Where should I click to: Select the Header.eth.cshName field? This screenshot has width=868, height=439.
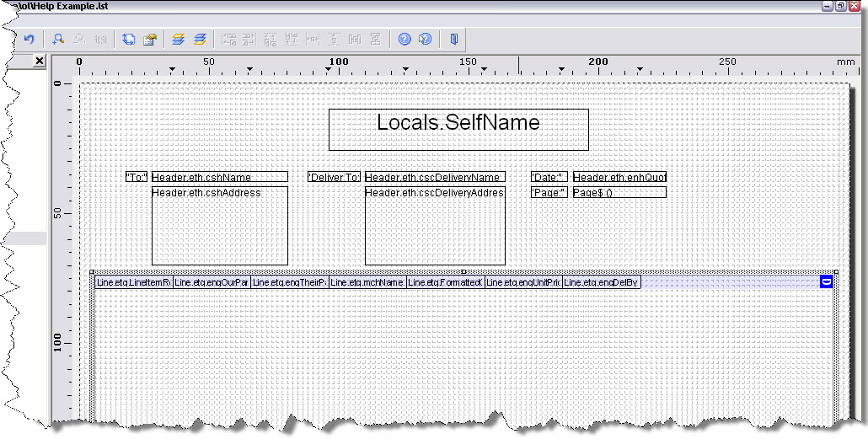coord(220,177)
